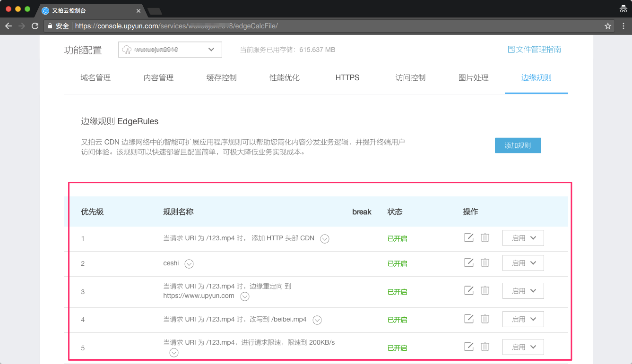Image resolution: width=632 pixels, height=364 pixels.
Task: Delete rule 1 using the trash icon
Action: pyautogui.click(x=485, y=237)
